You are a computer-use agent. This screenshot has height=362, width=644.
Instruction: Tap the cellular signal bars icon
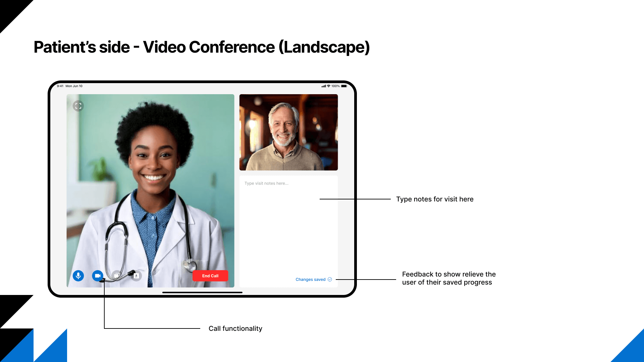pyautogui.click(x=324, y=86)
